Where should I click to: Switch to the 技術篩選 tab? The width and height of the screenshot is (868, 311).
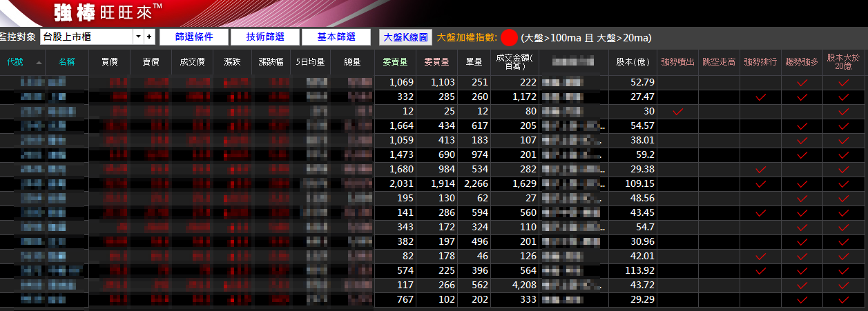[264, 37]
